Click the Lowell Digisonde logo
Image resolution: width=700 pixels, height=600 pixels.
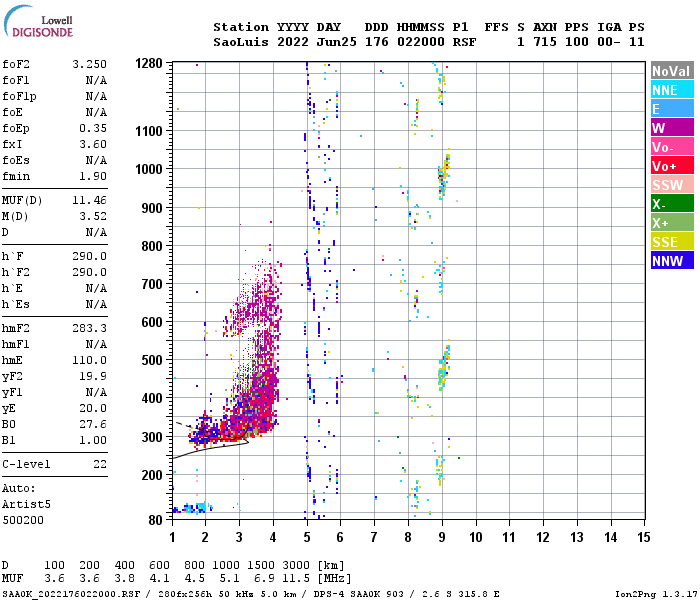coord(38,21)
